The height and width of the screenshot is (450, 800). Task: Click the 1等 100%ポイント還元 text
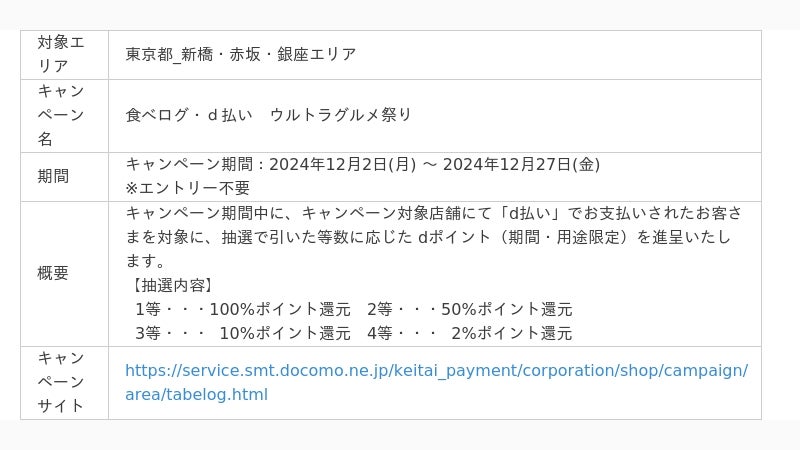coord(243,309)
